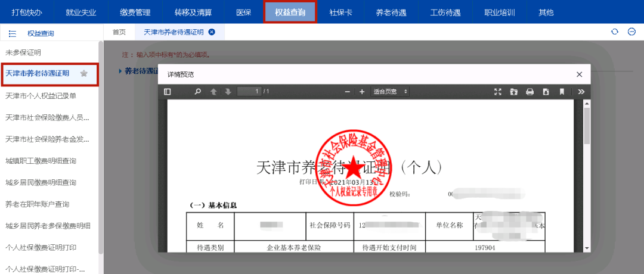Go to previous PDF page arrow

pyautogui.click(x=213, y=92)
